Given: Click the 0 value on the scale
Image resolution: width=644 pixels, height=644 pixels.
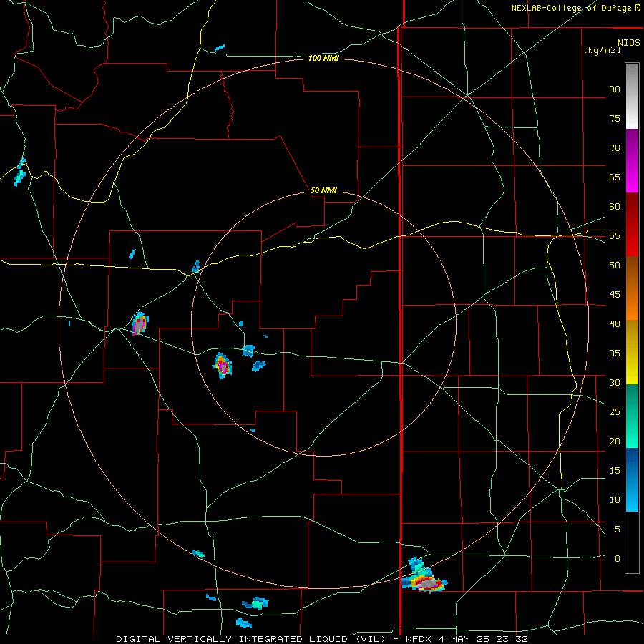Looking at the screenshot, I should [x=618, y=559].
